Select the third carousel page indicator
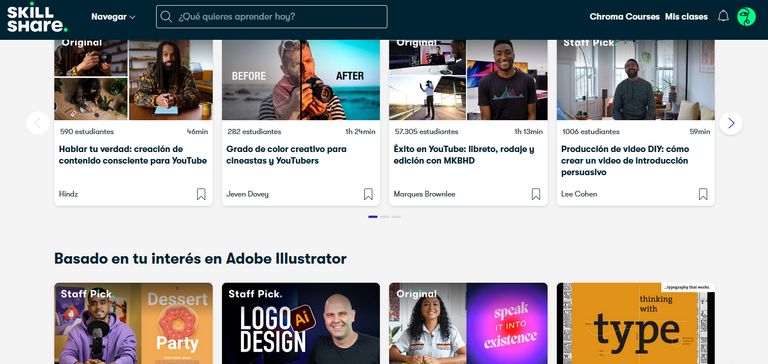This screenshot has width=768, height=364. pyautogui.click(x=396, y=217)
